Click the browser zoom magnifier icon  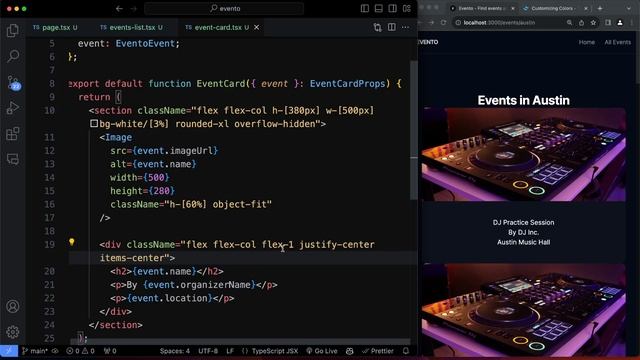[569, 23]
